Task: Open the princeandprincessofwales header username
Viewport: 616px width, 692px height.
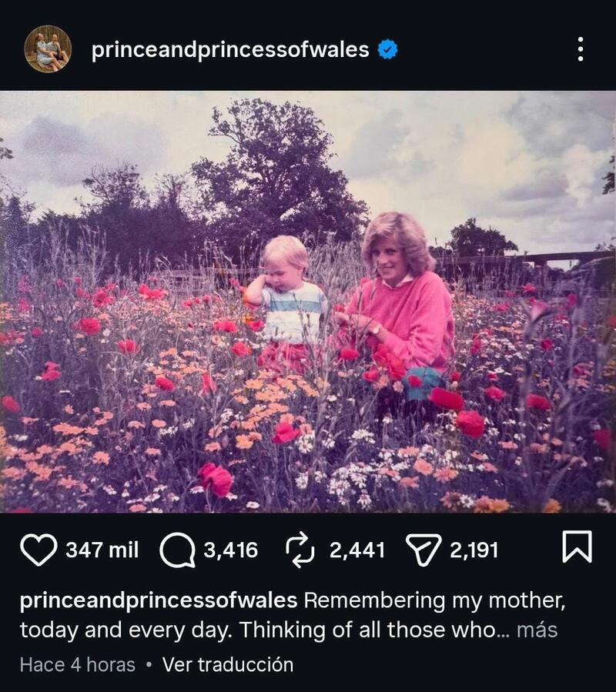Action: [x=229, y=50]
